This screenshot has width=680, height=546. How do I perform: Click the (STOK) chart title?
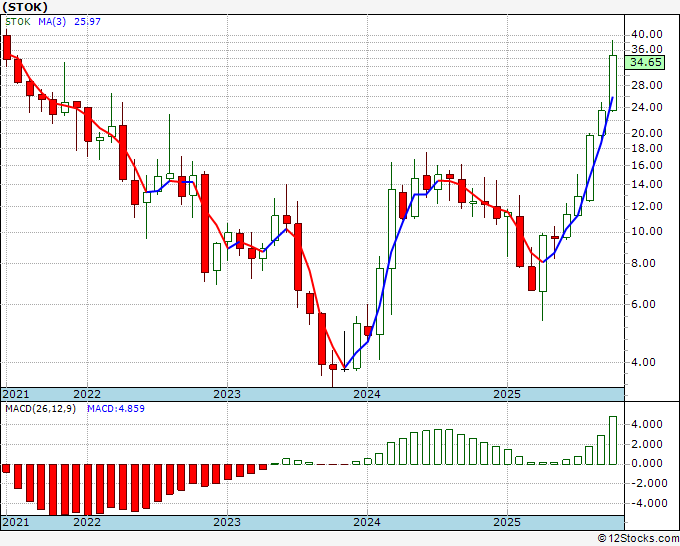pyautogui.click(x=25, y=7)
